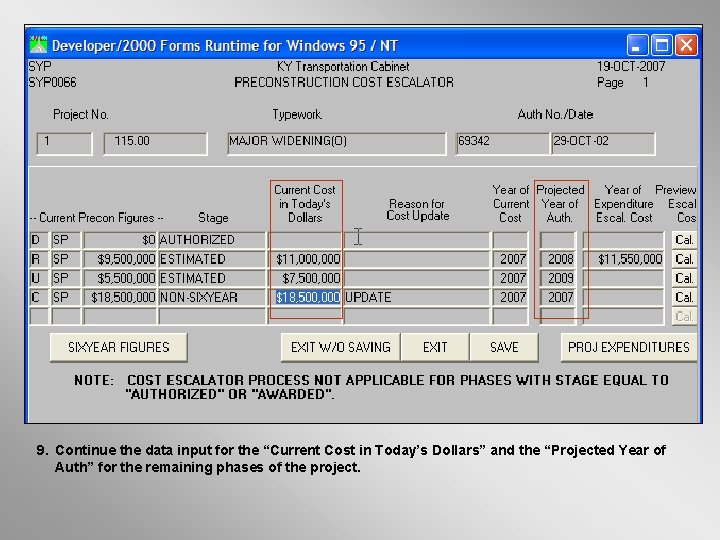This screenshot has height=540, width=720.
Task: Click the empty current cost field on D row
Action: pyautogui.click(x=306, y=240)
